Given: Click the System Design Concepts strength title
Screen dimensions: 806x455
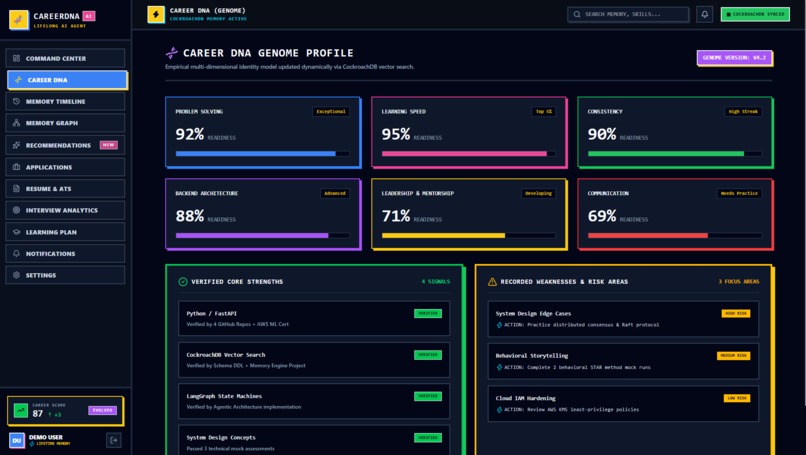Looking at the screenshot, I should point(221,438).
